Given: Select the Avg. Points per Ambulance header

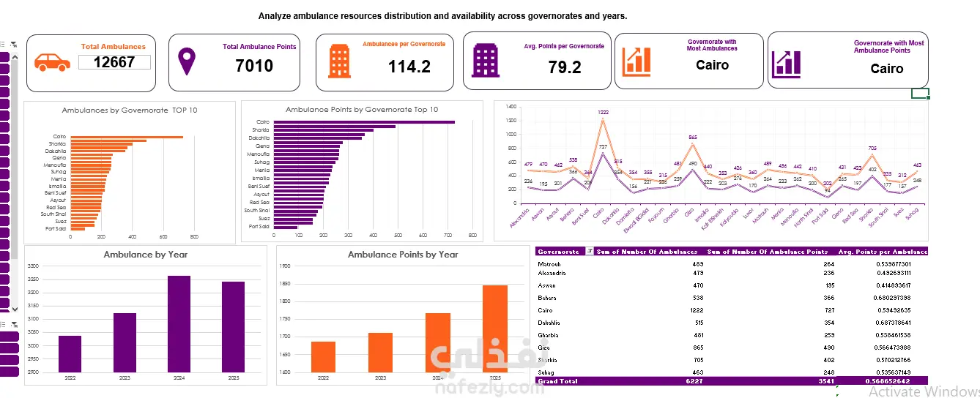Looking at the screenshot, I should [882, 252].
